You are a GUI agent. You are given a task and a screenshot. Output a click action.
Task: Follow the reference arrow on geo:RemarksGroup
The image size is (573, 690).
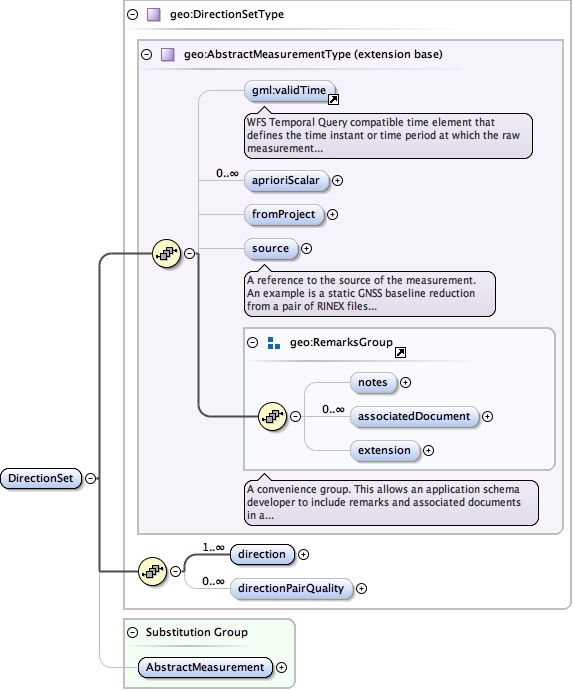pos(400,352)
